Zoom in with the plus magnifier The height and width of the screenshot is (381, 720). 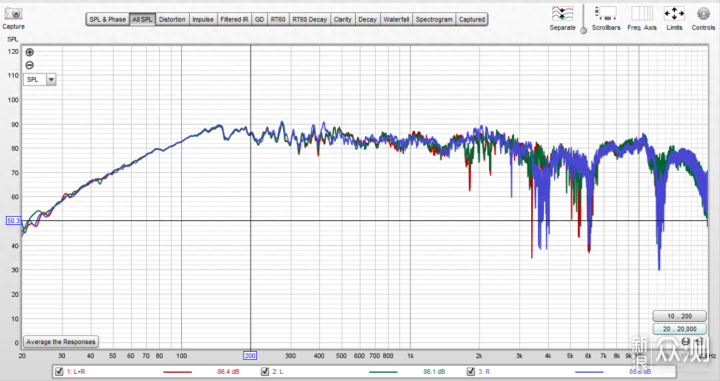click(x=29, y=52)
